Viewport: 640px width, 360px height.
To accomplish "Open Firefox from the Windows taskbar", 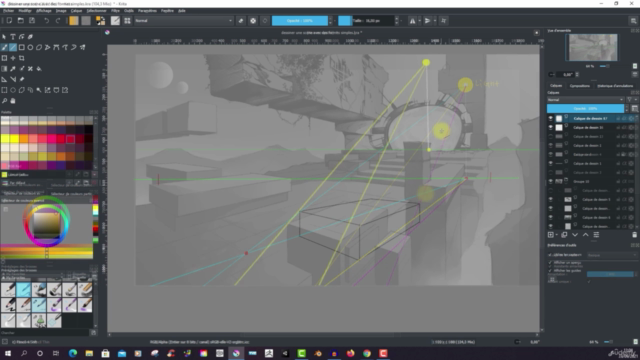I will [350, 353].
